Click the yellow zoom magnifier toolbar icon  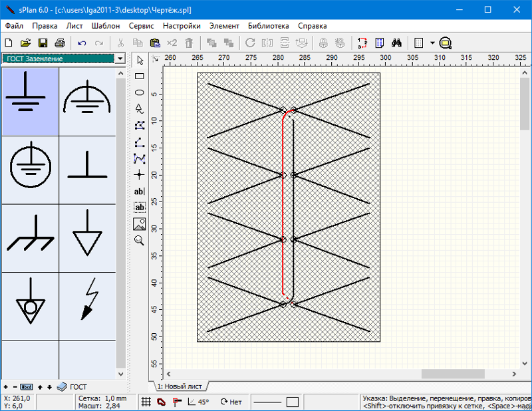(445, 43)
